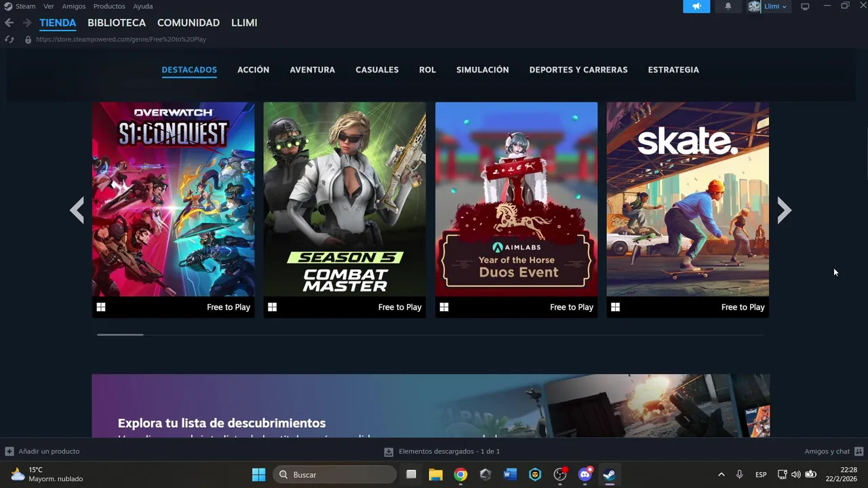Select the CASUALES genre tab
The width and height of the screenshot is (868, 488).
tap(377, 70)
